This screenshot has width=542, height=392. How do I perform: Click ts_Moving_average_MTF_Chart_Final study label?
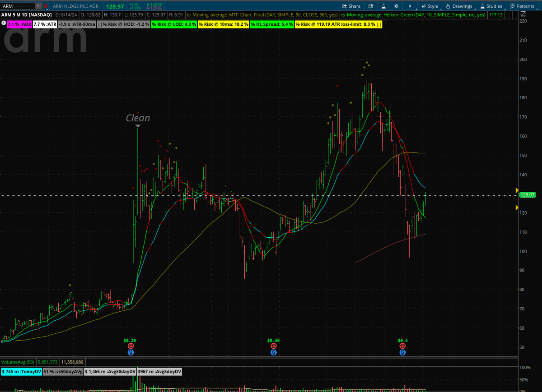(x=262, y=14)
